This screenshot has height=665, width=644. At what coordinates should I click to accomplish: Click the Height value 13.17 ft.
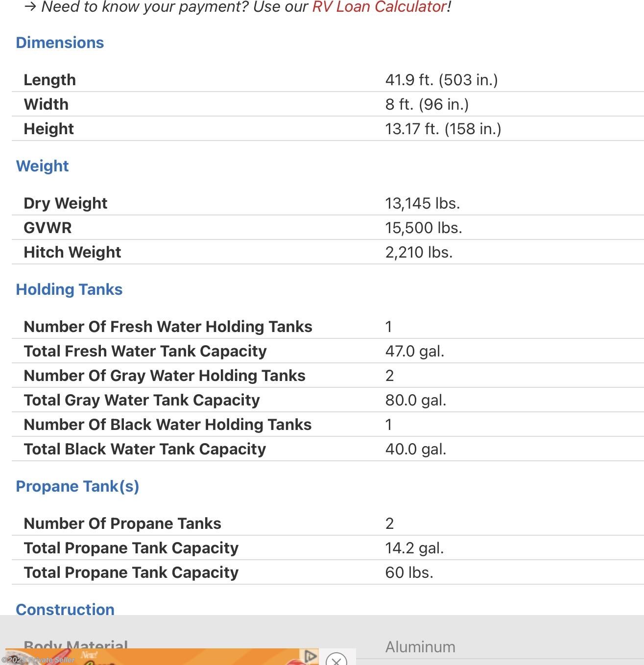(x=443, y=129)
